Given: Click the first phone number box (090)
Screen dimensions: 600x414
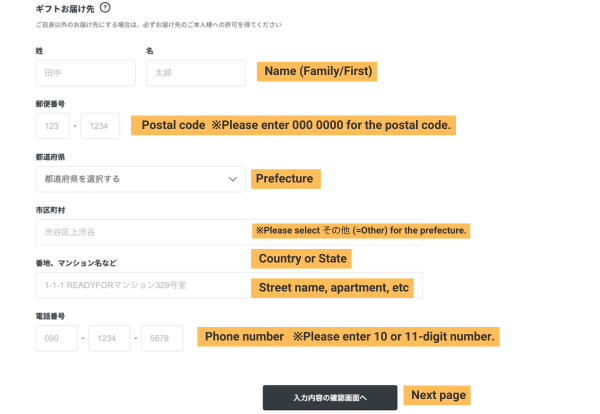Looking at the screenshot, I should (54, 338).
